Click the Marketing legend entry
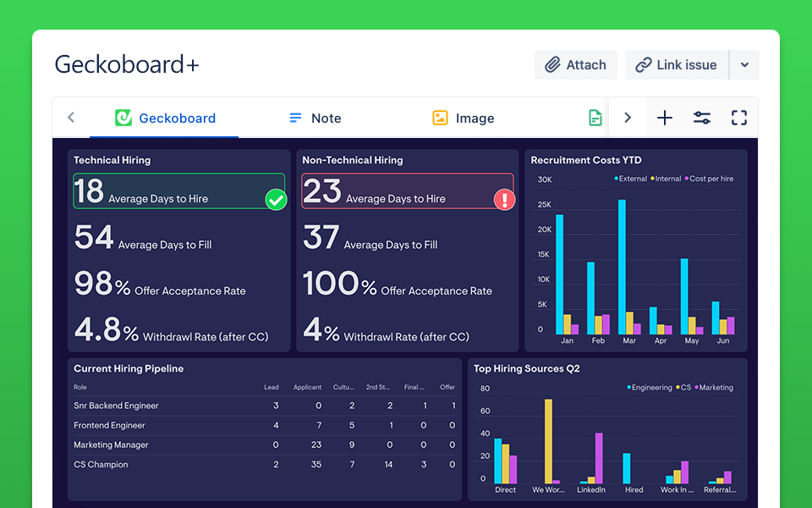Screen dimensions: 812x508 click(714, 387)
